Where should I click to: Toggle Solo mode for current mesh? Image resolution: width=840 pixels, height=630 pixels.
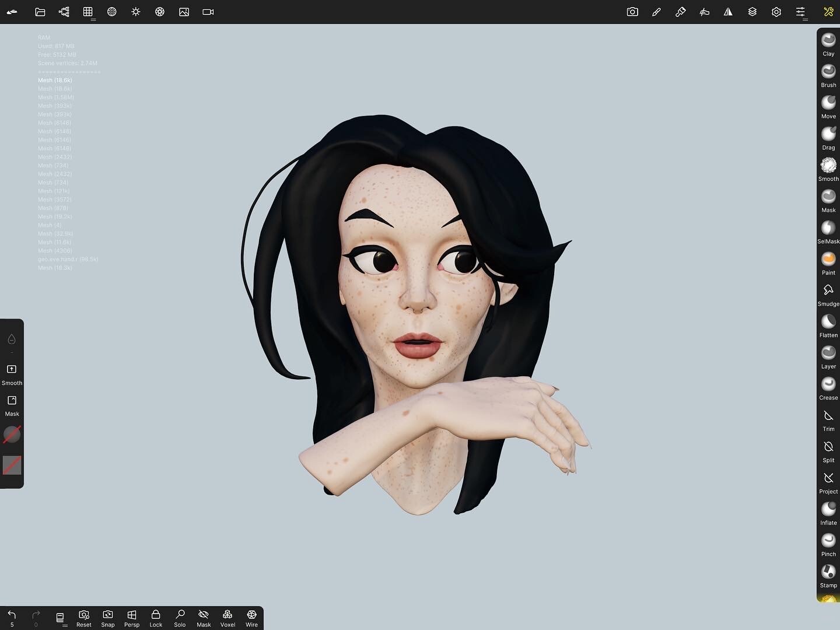(x=180, y=618)
